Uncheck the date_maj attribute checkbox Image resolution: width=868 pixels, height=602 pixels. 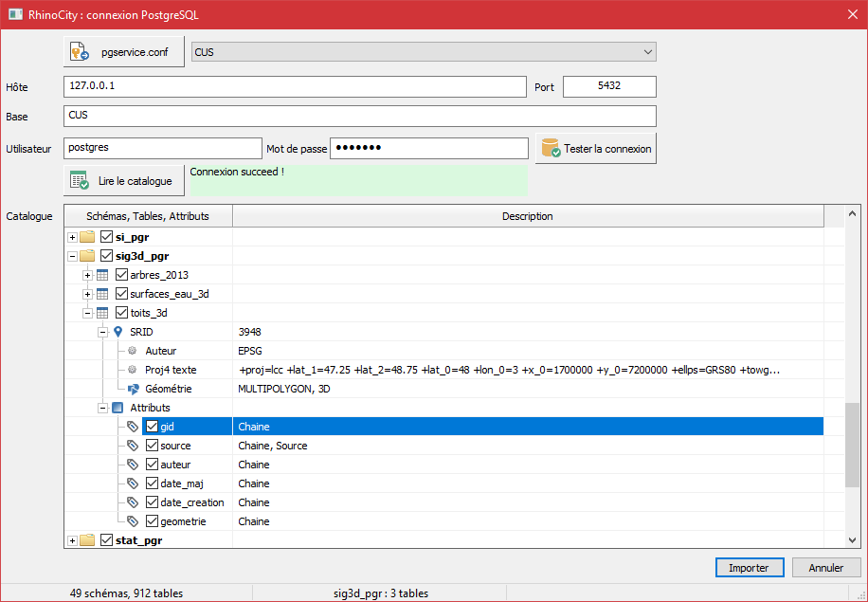(153, 483)
